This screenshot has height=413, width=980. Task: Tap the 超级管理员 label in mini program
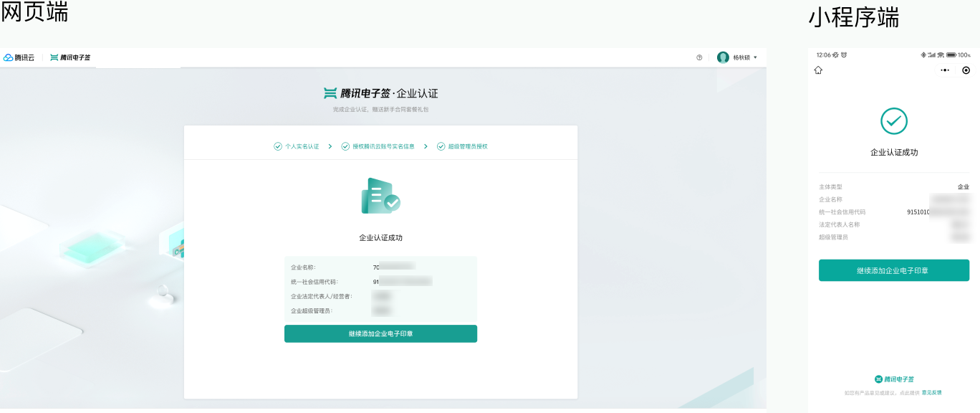833,237
